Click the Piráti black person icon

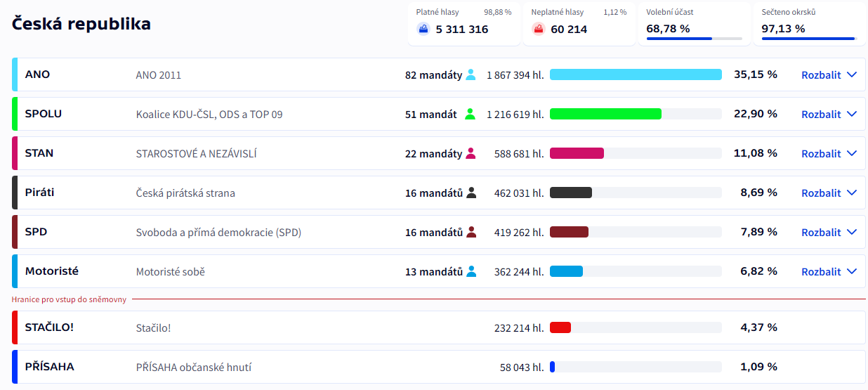471,193
